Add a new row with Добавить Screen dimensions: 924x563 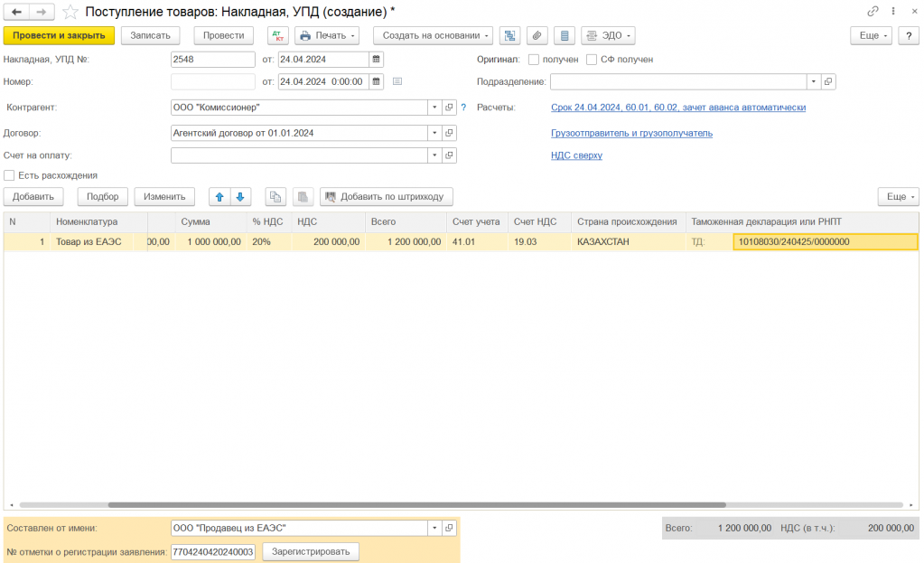tap(33, 197)
